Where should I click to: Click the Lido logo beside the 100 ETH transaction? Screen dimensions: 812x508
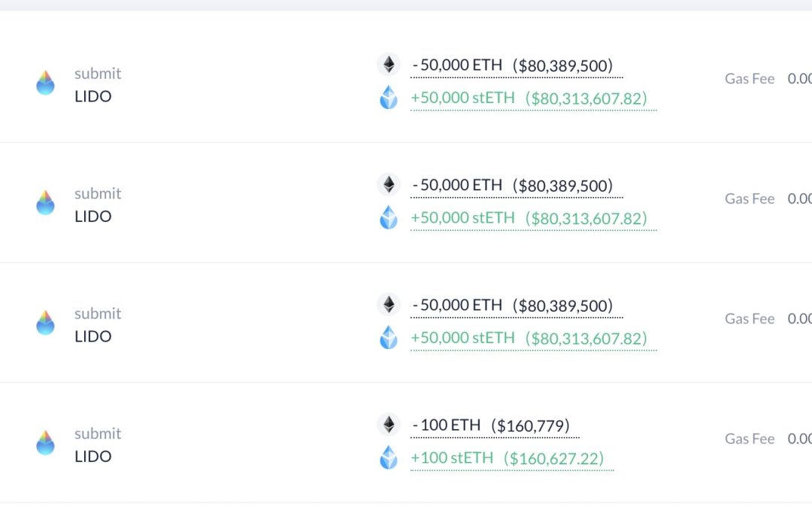pyautogui.click(x=45, y=443)
